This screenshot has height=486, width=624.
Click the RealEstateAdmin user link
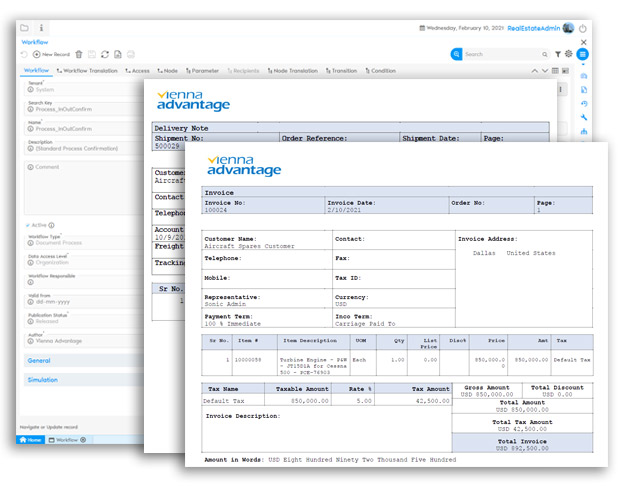[534, 28]
